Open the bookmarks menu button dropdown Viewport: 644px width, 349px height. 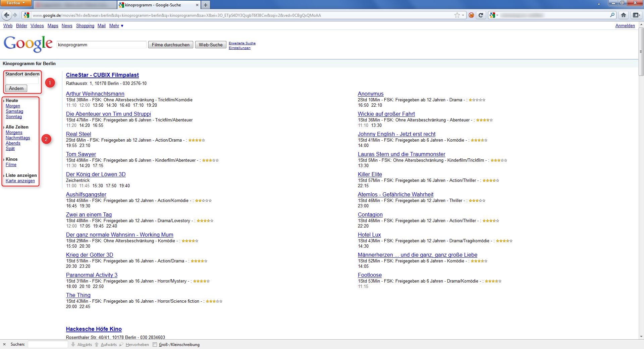tap(636, 15)
